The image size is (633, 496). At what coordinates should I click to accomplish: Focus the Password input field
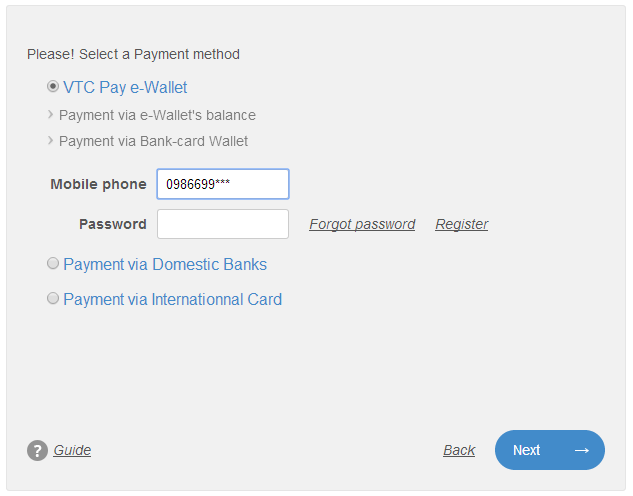pos(223,224)
